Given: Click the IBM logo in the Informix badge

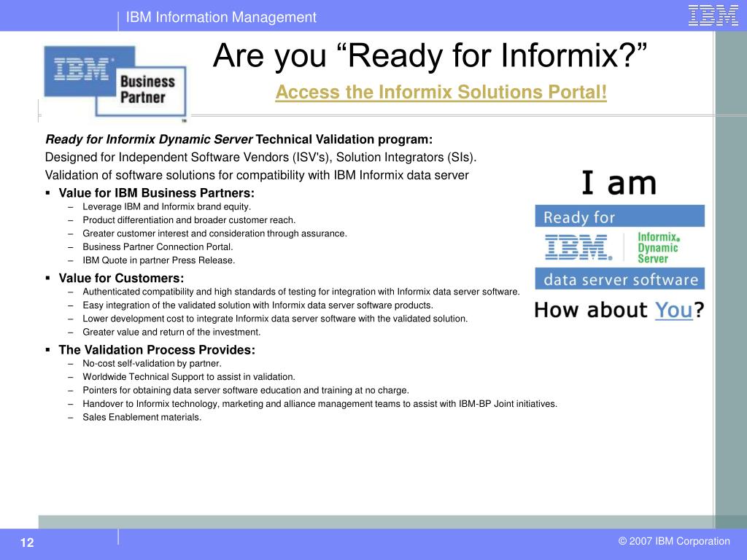Looking at the screenshot, I should click(x=578, y=247).
